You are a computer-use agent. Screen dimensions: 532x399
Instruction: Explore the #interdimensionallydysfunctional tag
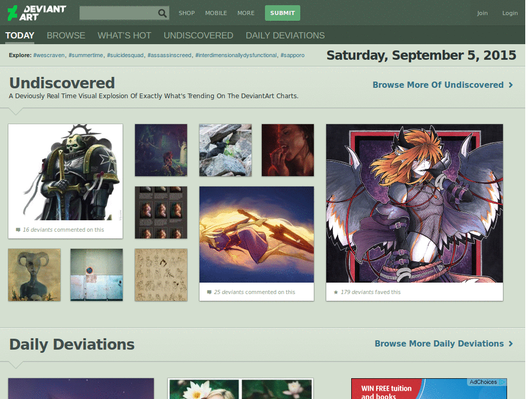(x=236, y=55)
